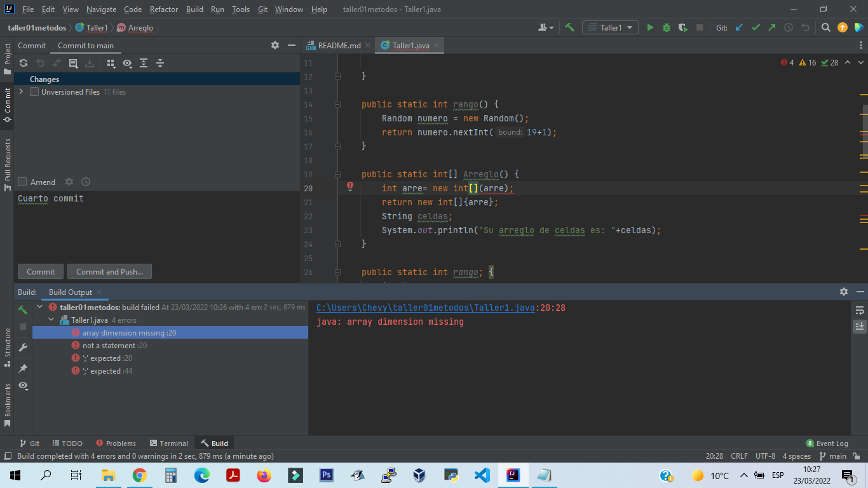The image size is (868, 488).
Task: Toggle the pin icon in Build sidebar
Action: [23, 369]
